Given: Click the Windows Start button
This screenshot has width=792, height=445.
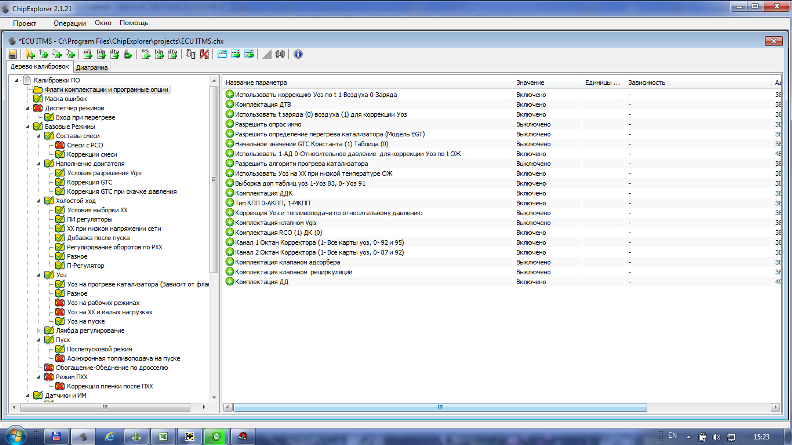Looking at the screenshot, I should pos(16,436).
